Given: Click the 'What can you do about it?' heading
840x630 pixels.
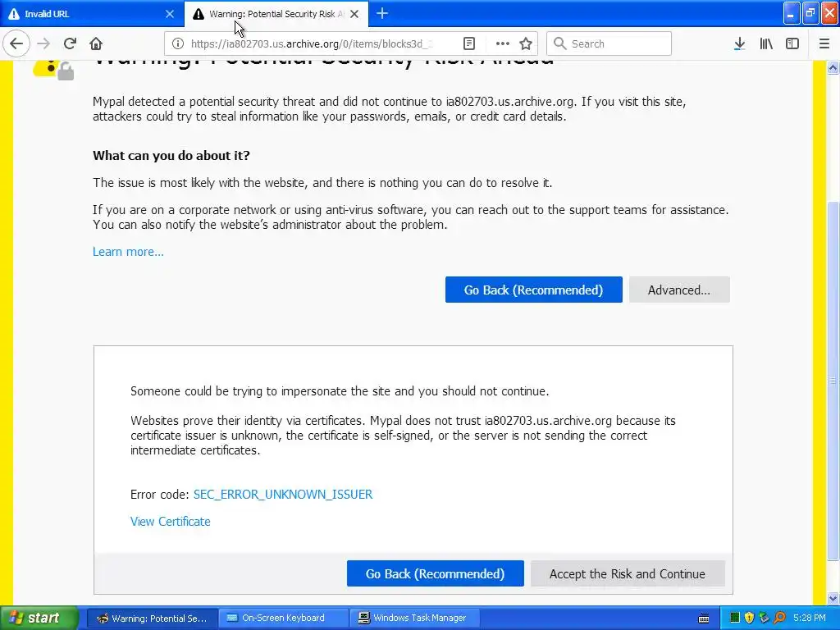Looking at the screenshot, I should [x=171, y=156].
